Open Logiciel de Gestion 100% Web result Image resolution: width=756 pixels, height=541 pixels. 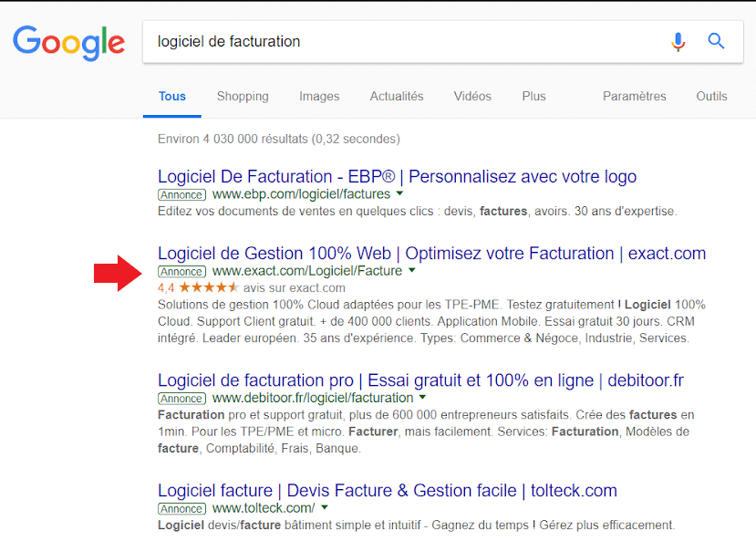point(431,254)
